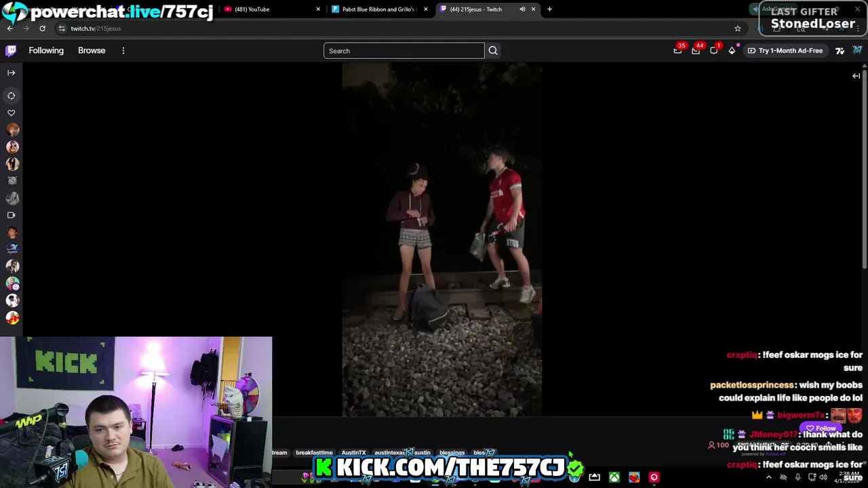The image size is (868, 488).
Task: Click Try 1-Month Ad-Free button
Action: click(x=785, y=51)
